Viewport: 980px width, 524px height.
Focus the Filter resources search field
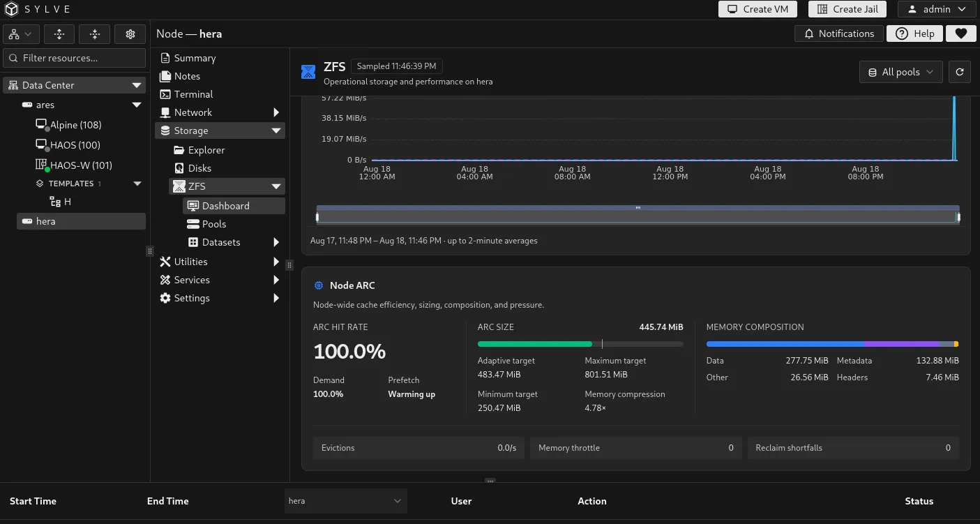tap(75, 58)
